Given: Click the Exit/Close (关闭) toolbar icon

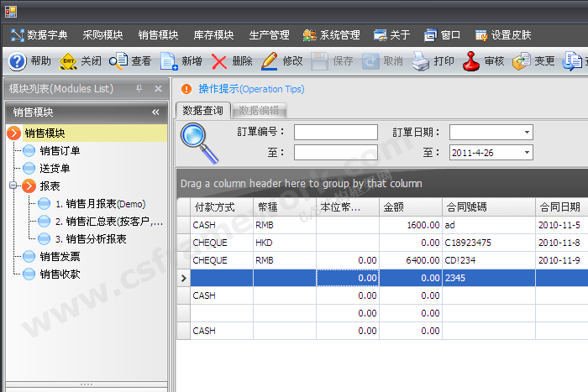Looking at the screenshot, I should tap(68, 61).
